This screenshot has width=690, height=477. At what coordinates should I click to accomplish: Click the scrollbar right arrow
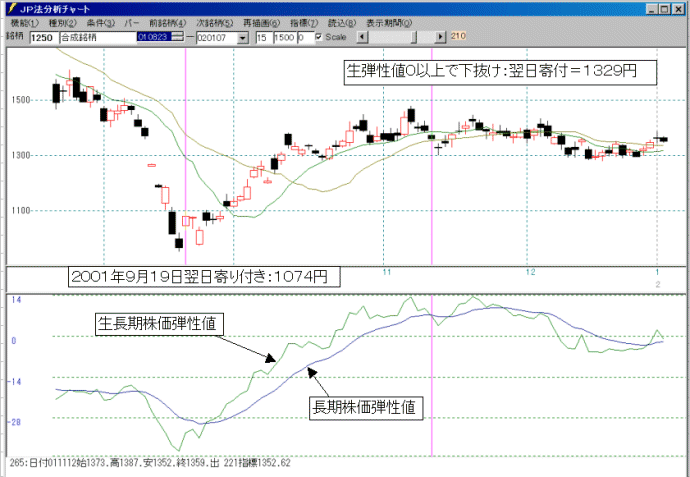[440, 37]
